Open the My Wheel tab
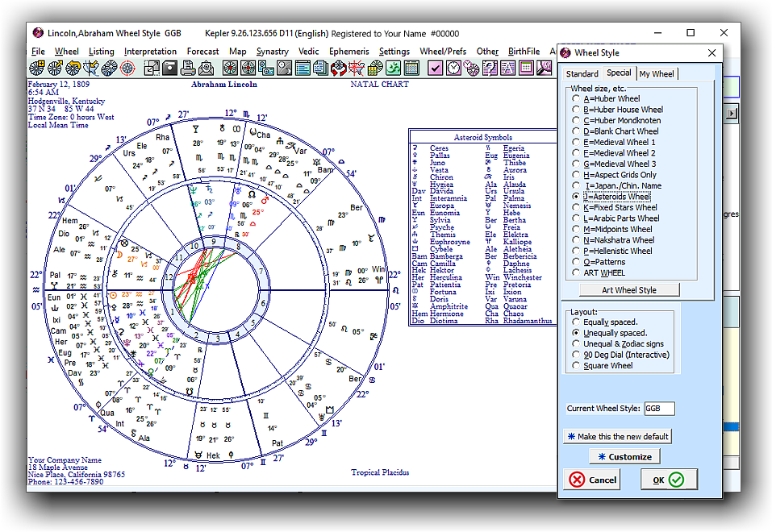The height and width of the screenshot is (532, 772). [x=657, y=74]
